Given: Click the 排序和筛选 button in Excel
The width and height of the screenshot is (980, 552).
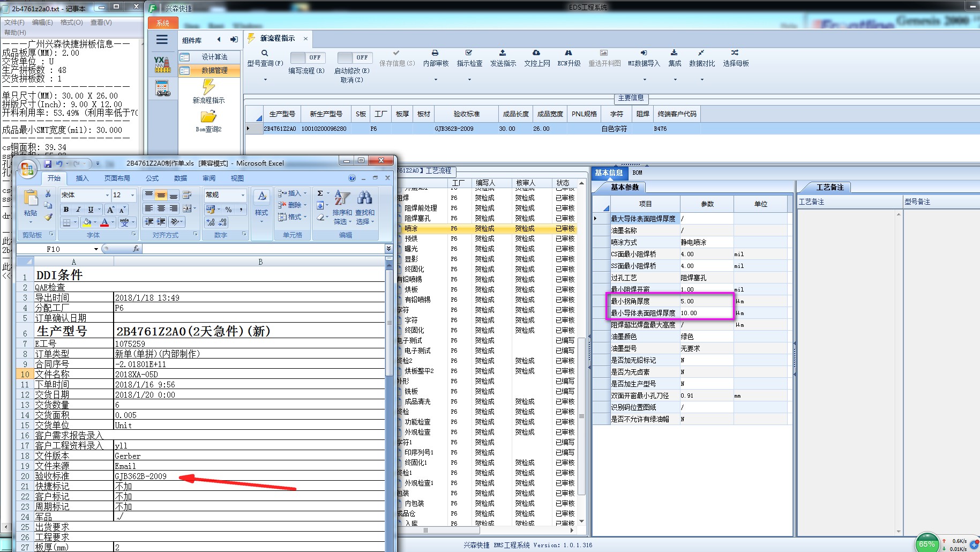Looking at the screenshot, I should [x=342, y=207].
